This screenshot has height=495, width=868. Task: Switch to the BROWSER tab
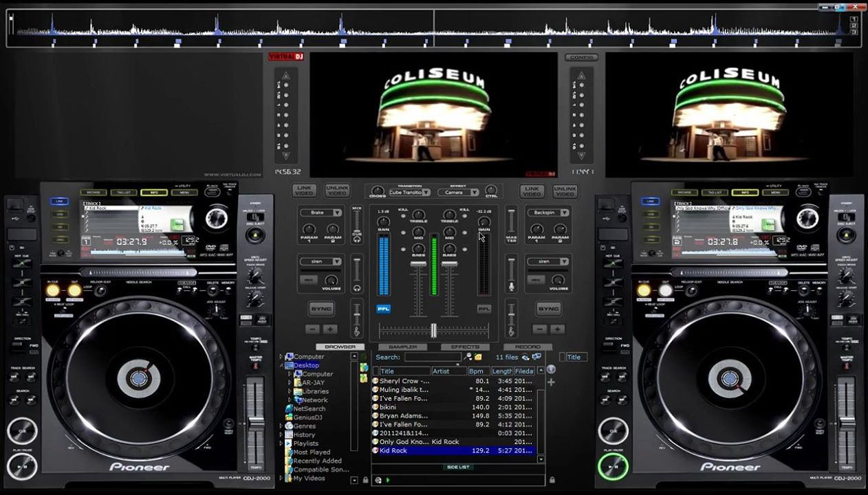coord(340,346)
